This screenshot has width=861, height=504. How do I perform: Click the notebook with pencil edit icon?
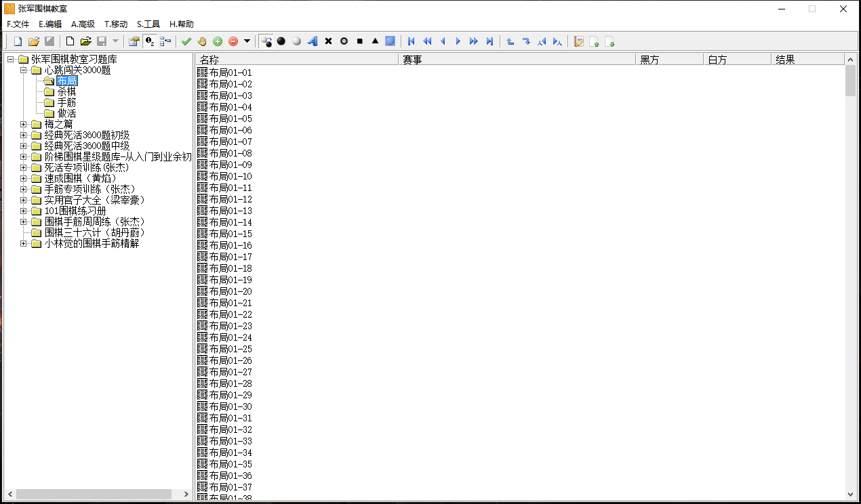point(579,41)
